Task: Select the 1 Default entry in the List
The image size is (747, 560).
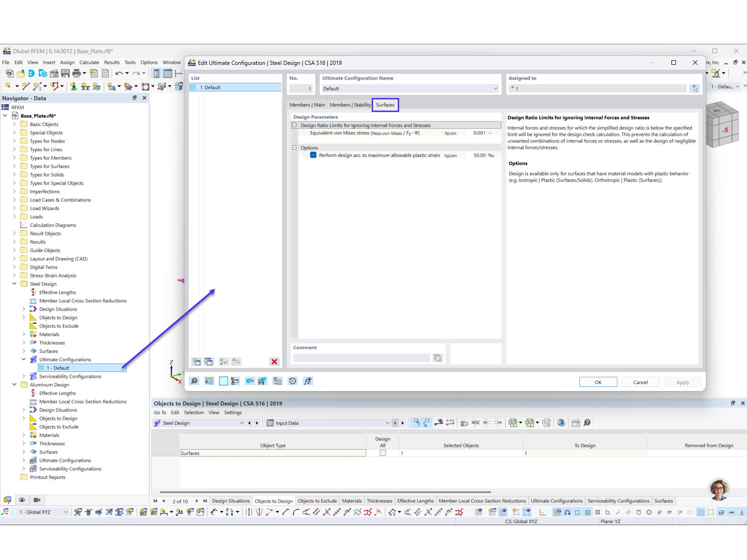Action: coord(235,87)
